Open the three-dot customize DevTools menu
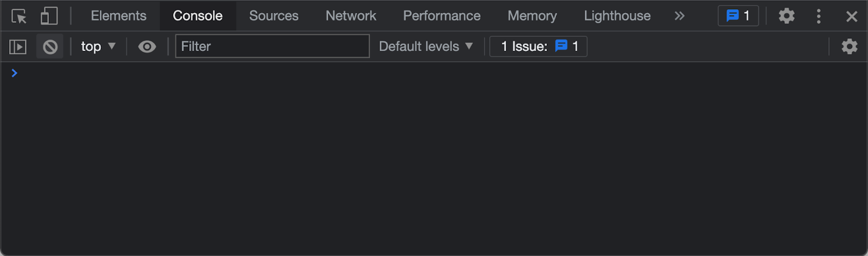The height and width of the screenshot is (256, 868). [x=819, y=16]
